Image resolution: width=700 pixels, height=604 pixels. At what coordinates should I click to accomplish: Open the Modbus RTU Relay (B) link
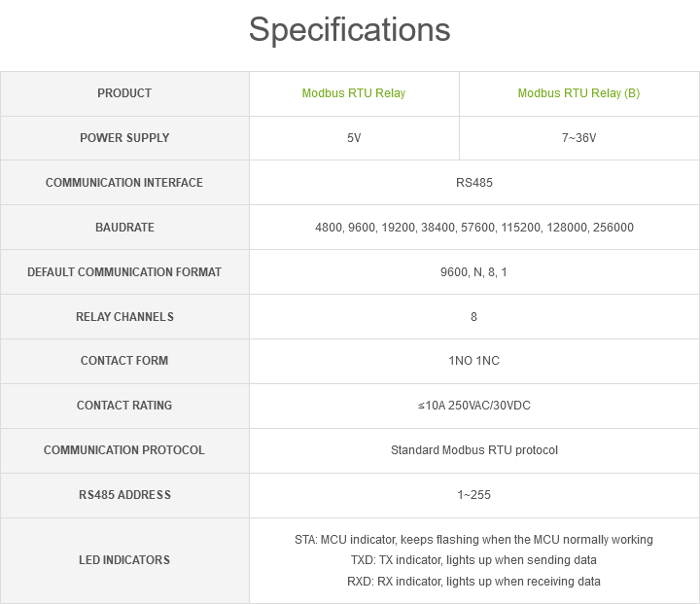click(578, 93)
